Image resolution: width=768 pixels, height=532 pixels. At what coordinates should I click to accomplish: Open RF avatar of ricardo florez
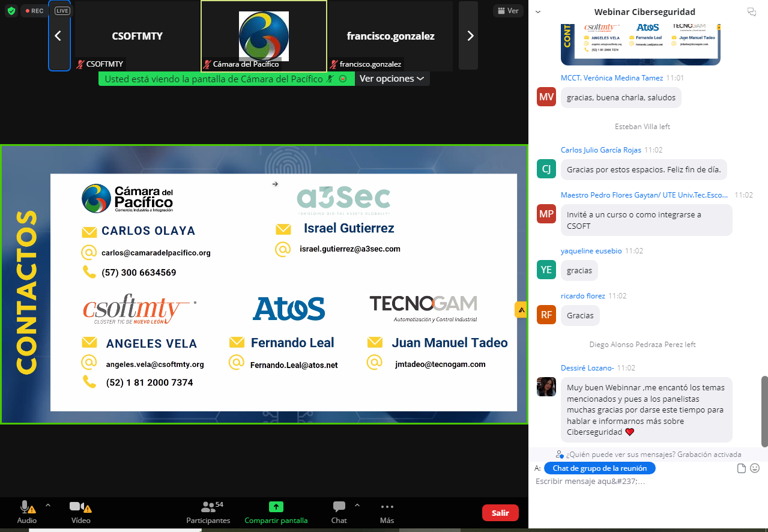coord(546,315)
